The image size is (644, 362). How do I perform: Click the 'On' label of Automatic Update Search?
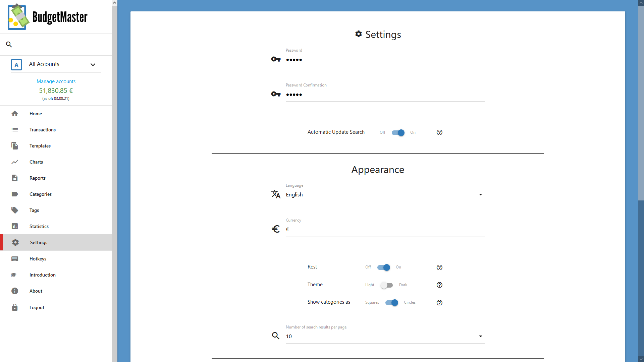point(413,132)
